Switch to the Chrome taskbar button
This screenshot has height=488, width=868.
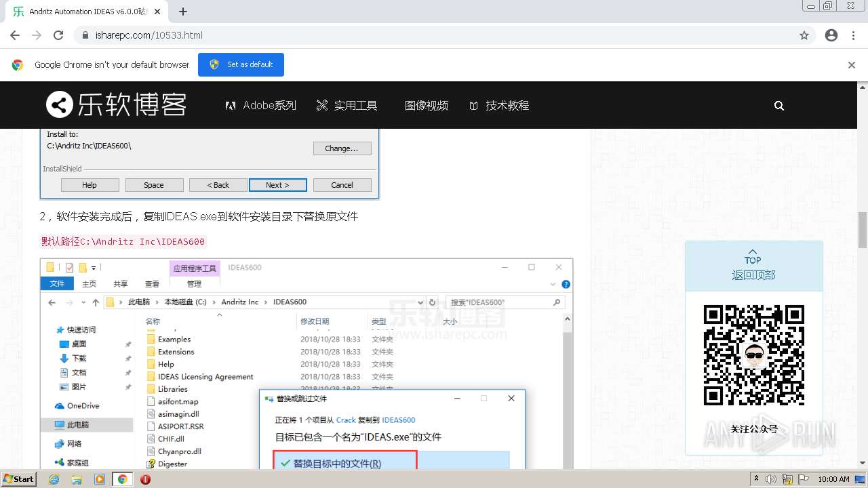coord(122,479)
